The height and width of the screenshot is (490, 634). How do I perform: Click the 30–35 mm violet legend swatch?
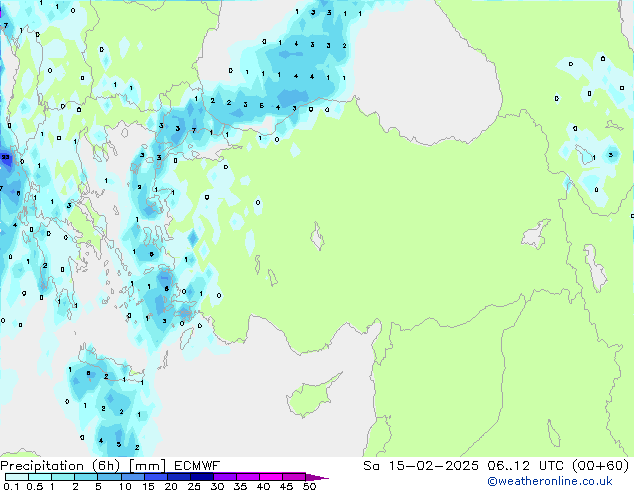point(224,477)
